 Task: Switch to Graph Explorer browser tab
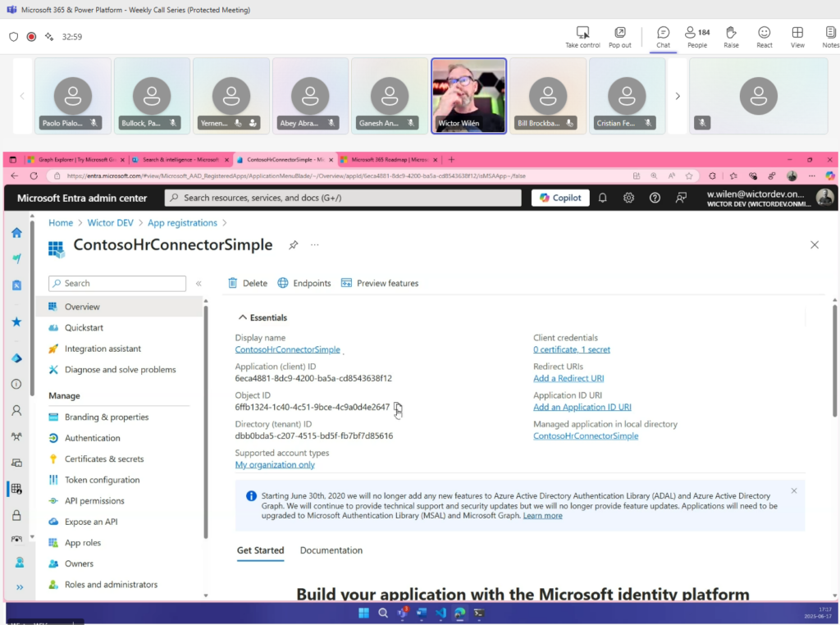(75, 160)
